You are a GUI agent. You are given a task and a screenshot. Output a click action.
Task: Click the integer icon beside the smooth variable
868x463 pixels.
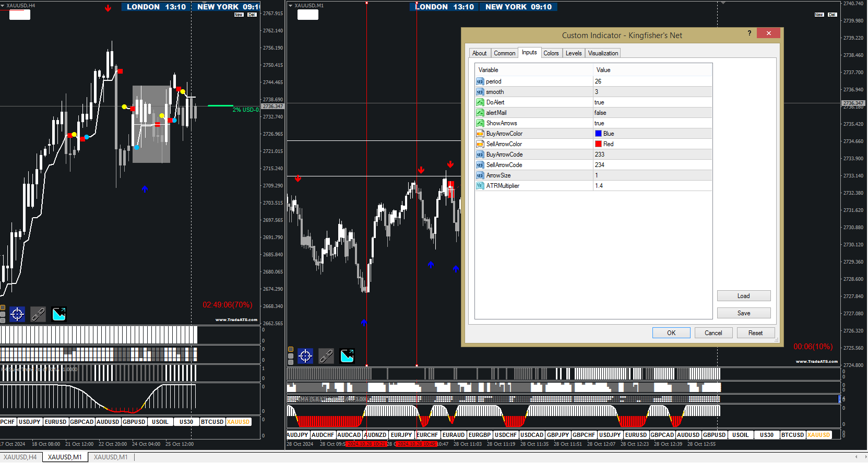click(x=480, y=92)
